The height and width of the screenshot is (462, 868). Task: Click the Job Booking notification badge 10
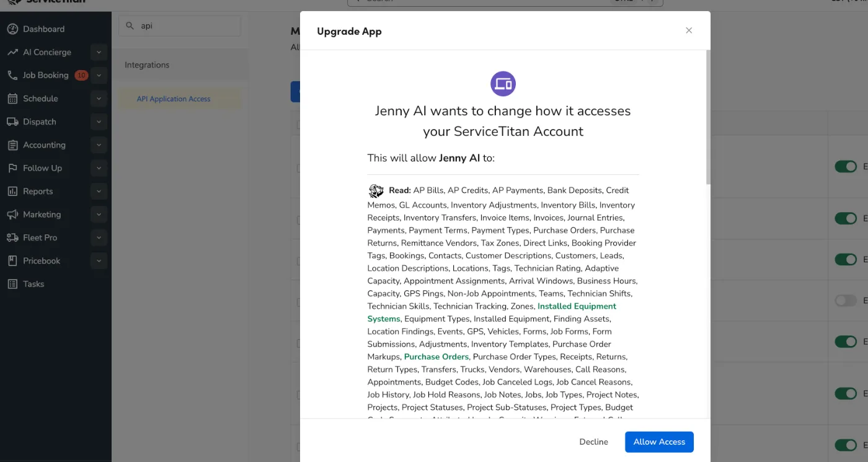point(81,76)
